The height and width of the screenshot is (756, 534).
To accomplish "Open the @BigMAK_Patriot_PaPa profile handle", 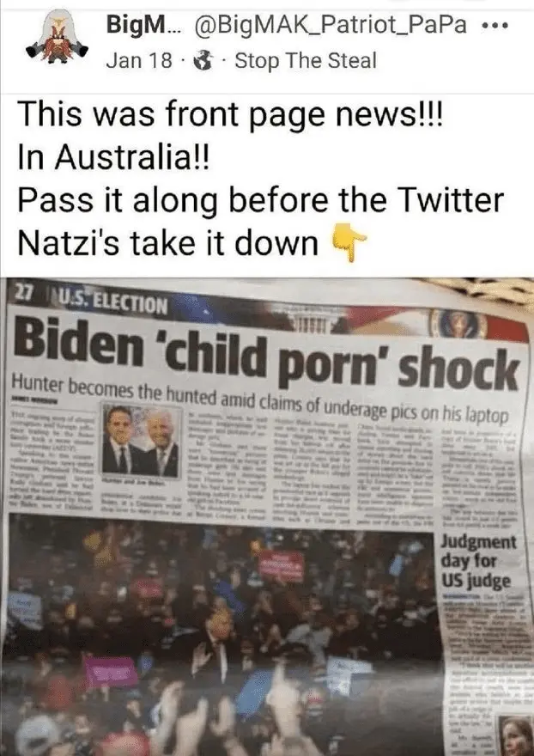I will [331, 25].
